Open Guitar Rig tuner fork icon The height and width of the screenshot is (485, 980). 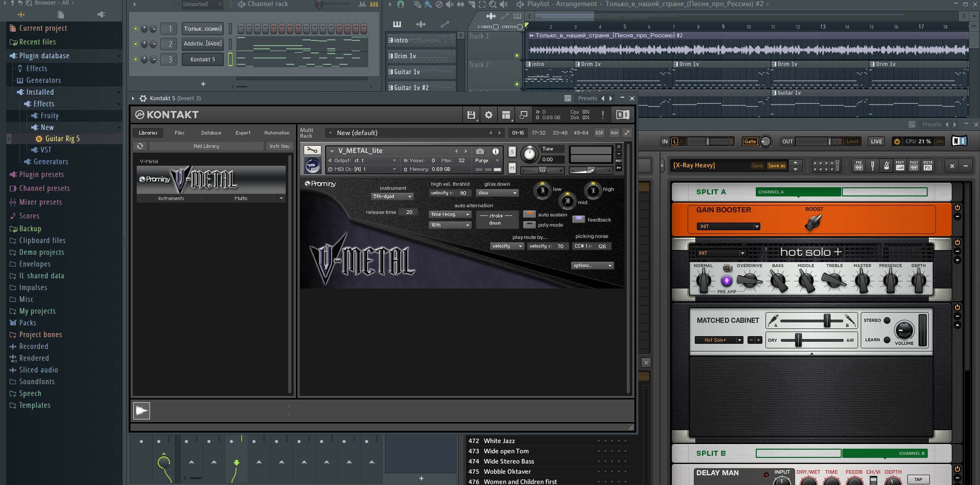tap(872, 165)
